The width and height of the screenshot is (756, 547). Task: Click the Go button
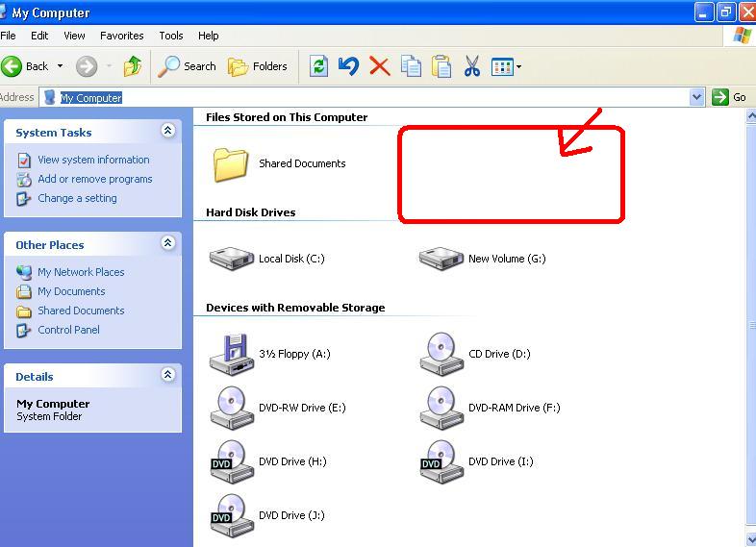(729, 97)
